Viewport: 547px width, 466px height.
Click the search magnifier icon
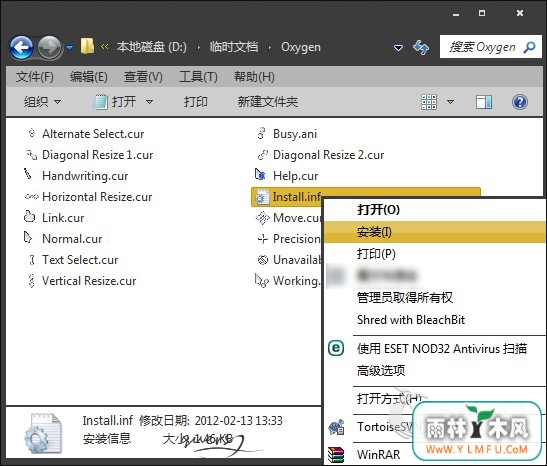click(529, 47)
